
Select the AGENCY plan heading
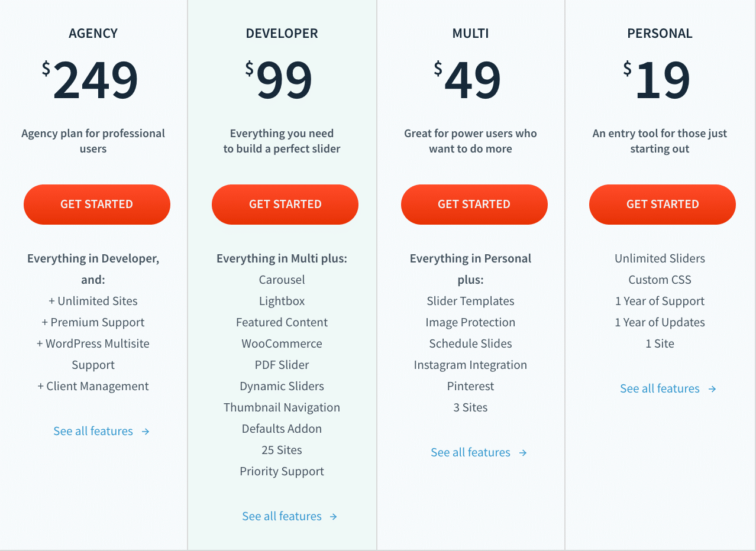(93, 34)
